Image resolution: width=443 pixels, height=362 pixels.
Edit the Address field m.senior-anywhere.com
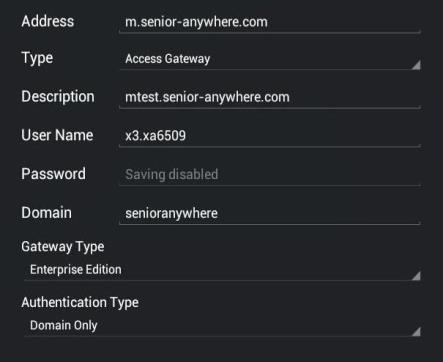269,22
